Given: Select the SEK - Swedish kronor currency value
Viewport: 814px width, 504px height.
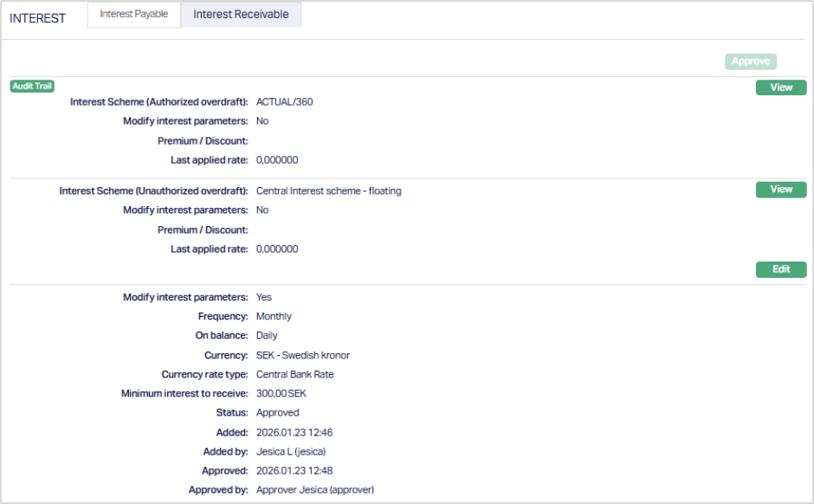Looking at the screenshot, I should (302, 356).
